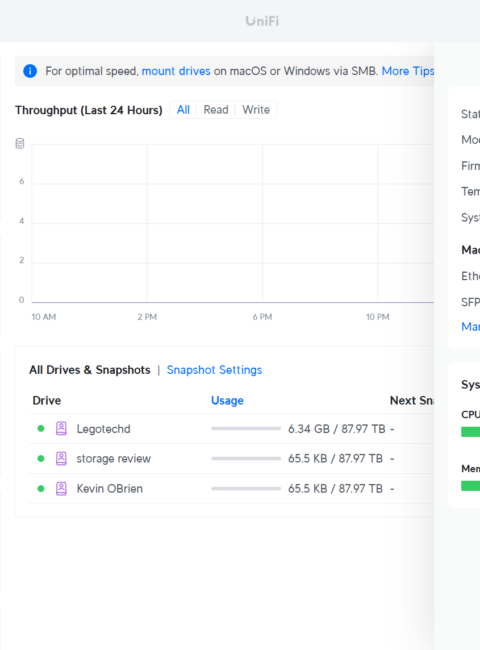
Task: Switch throughput view to Read
Action: click(216, 110)
